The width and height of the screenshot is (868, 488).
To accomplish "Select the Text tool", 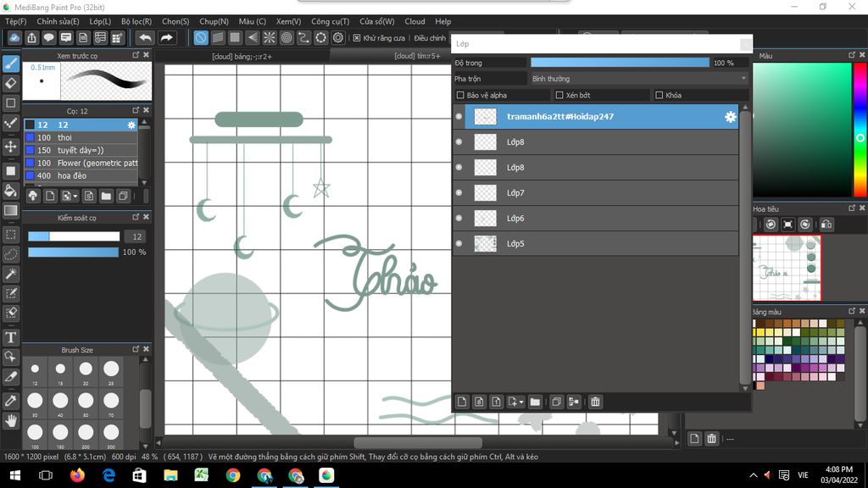I will pos(10,337).
